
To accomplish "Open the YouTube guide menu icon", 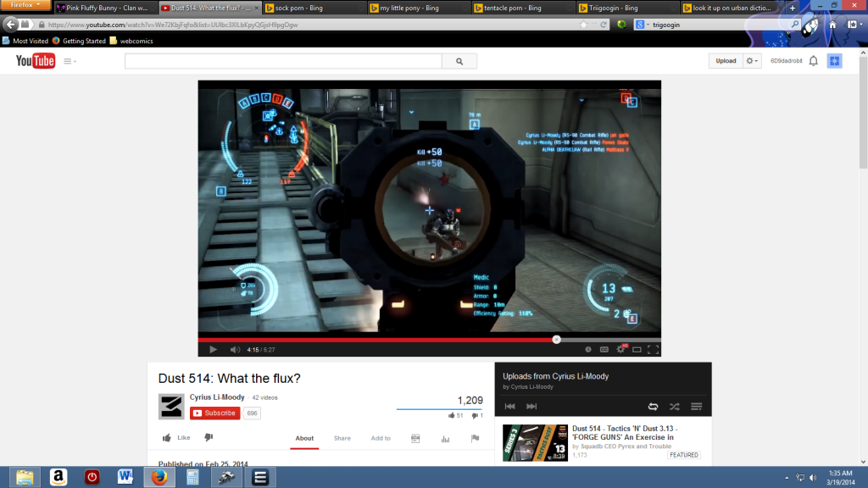I will click(70, 61).
